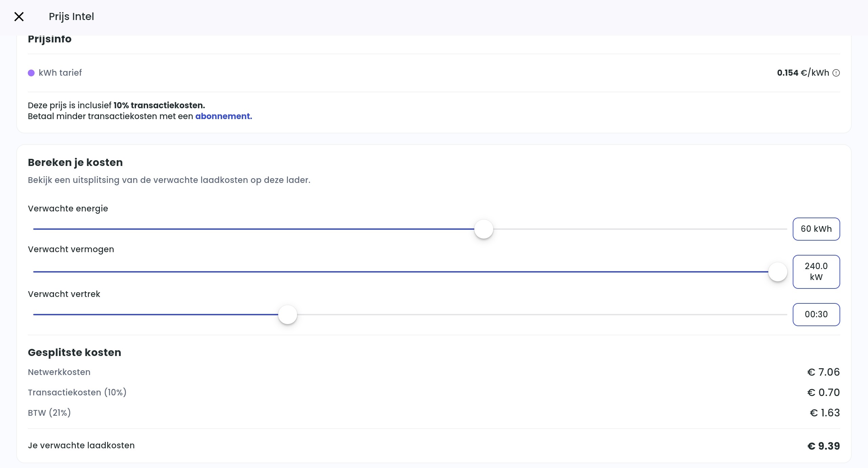Click the Netwerkkosten cost row label

(59, 372)
